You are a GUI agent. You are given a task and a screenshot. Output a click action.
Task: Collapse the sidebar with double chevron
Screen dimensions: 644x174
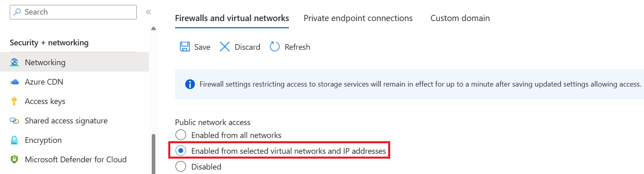(148, 12)
